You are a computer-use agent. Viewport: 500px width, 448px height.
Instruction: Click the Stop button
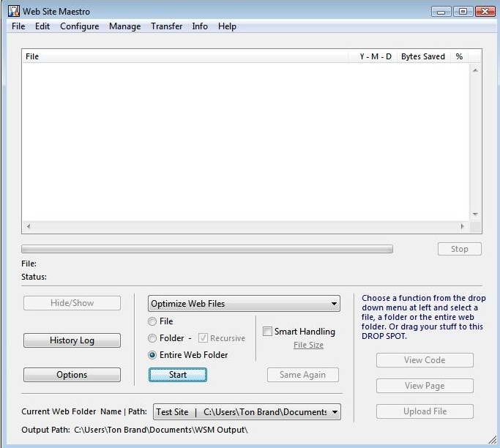[460, 249]
